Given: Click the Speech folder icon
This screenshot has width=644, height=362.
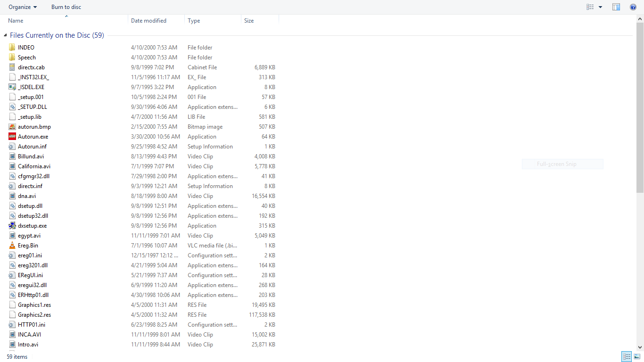Looking at the screenshot, I should tap(12, 57).
